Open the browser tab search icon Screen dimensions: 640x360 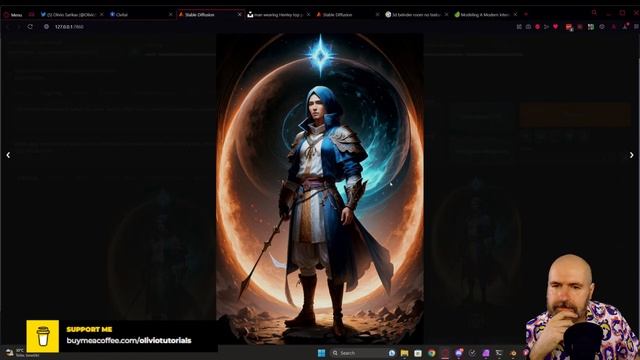(x=594, y=13)
